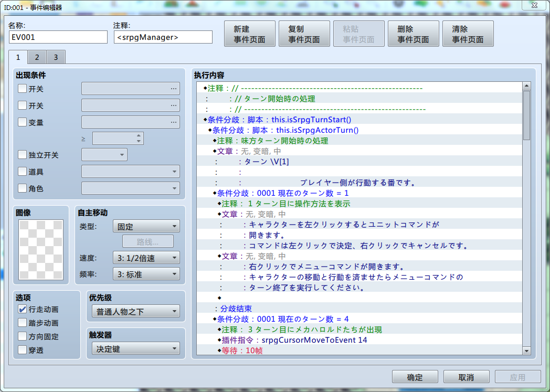
Task: Enable the second 开关 condition checkbox
Action: click(22, 105)
